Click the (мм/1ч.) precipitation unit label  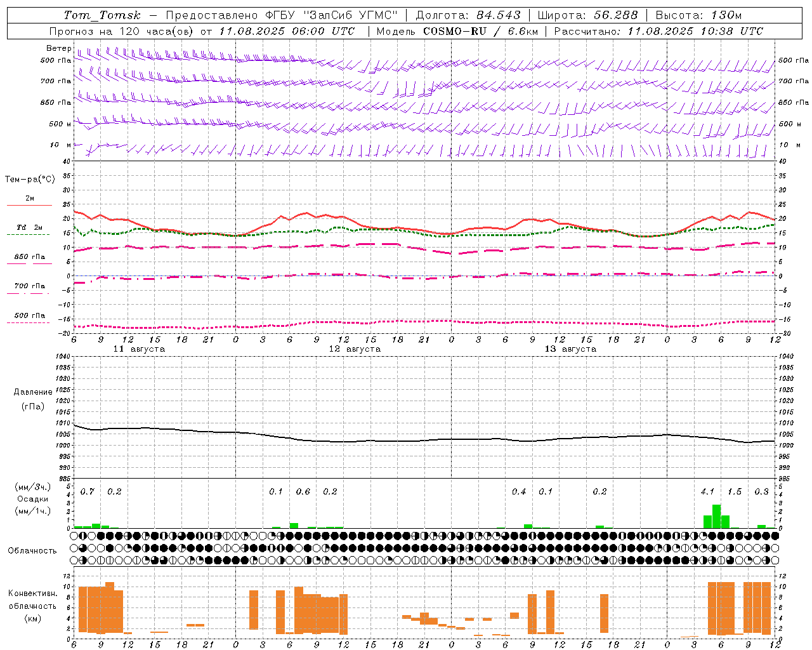(33, 511)
